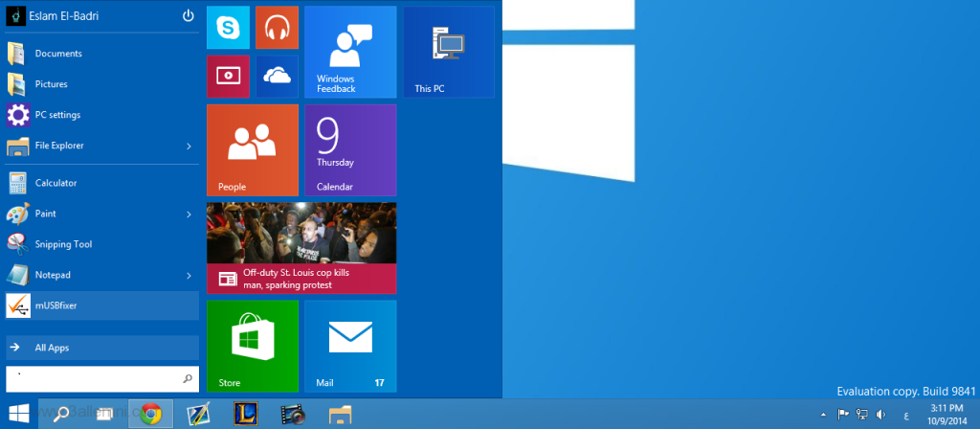Expand the Paint jump list arrow
Viewport: 980px width, 429px height.
click(189, 214)
